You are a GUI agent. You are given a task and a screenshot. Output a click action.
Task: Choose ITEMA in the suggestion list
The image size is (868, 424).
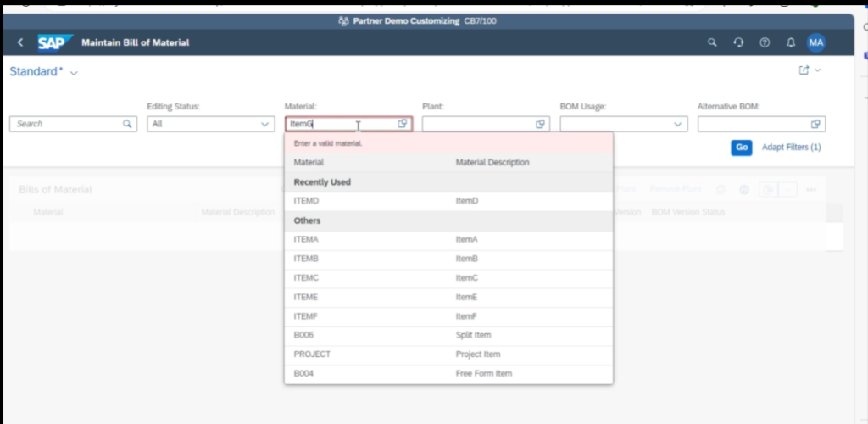306,239
